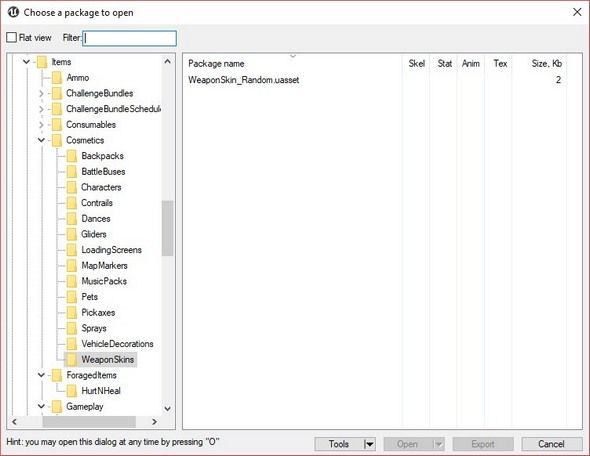Viewport: 590px width, 456px height.
Task: Collapse the Cosmetics tree node
Action: point(41,140)
